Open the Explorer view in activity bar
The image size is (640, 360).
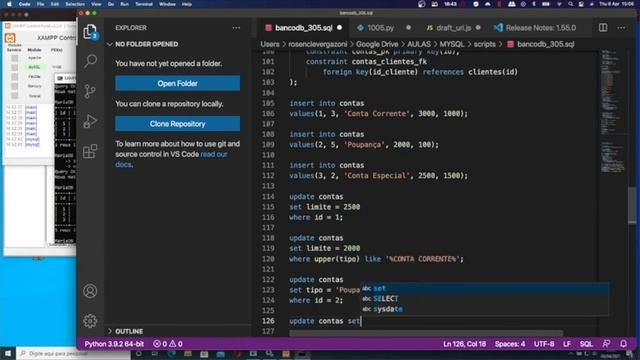[90, 32]
